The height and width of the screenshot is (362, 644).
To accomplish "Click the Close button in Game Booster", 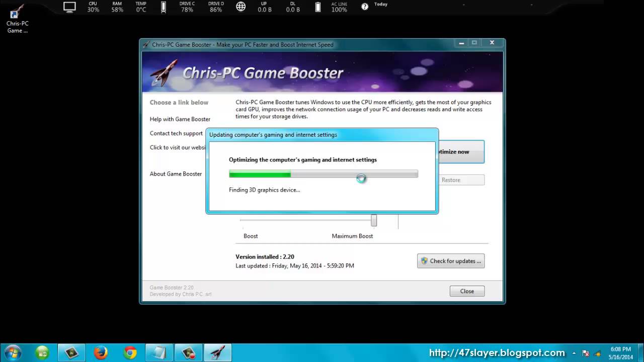I will click(467, 291).
